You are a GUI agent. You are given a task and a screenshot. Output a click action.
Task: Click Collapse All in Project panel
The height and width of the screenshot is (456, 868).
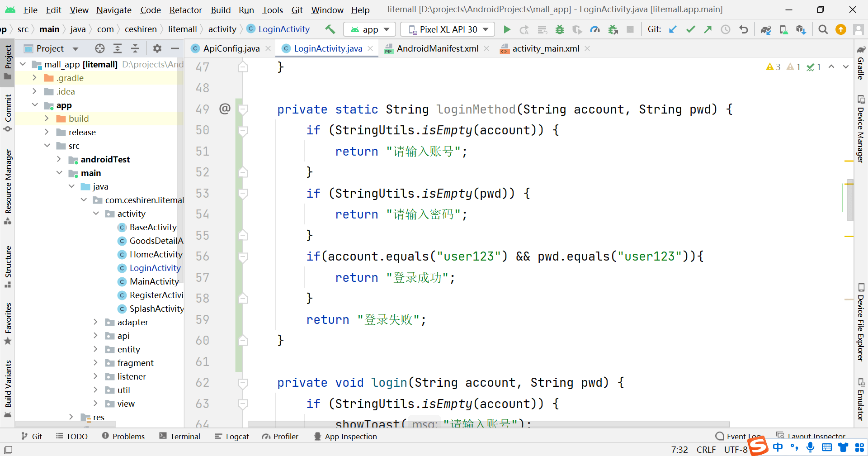[x=135, y=48]
